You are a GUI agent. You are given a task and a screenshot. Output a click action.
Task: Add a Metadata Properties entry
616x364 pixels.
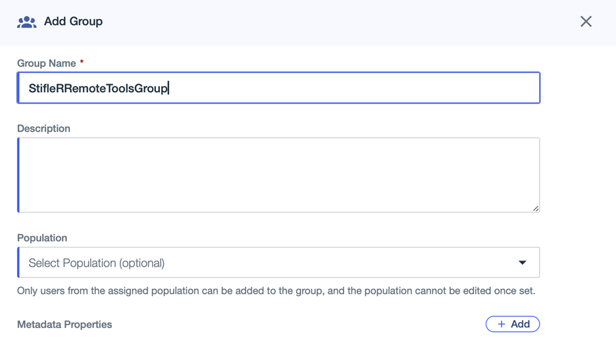(x=513, y=324)
